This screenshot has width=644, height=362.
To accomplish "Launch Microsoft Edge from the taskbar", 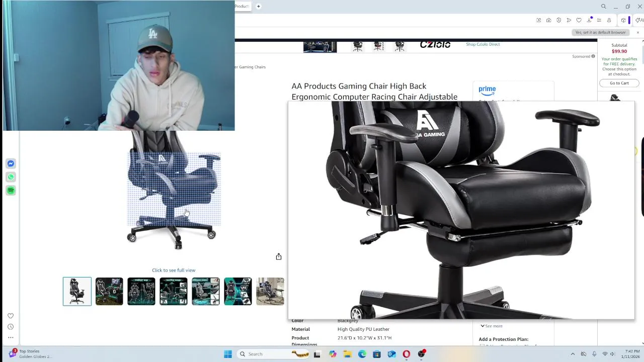I will (x=362, y=354).
